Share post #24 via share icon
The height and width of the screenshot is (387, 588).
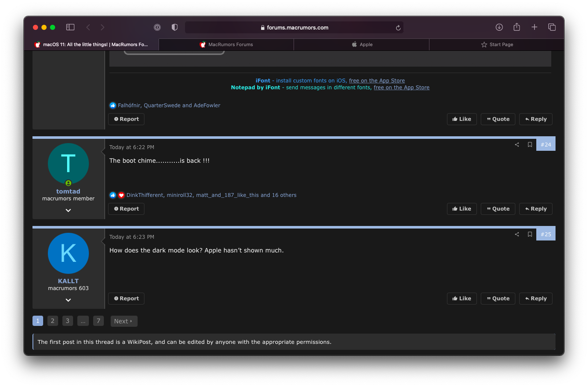517,144
